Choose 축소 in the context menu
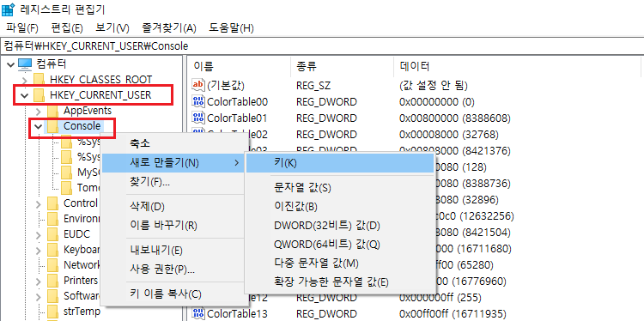 coord(173,143)
